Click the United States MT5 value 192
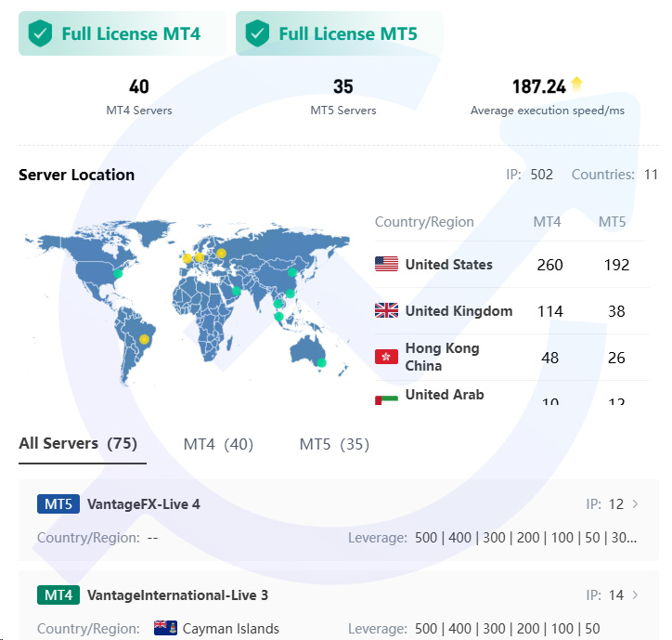The height and width of the screenshot is (640, 672). (x=616, y=265)
